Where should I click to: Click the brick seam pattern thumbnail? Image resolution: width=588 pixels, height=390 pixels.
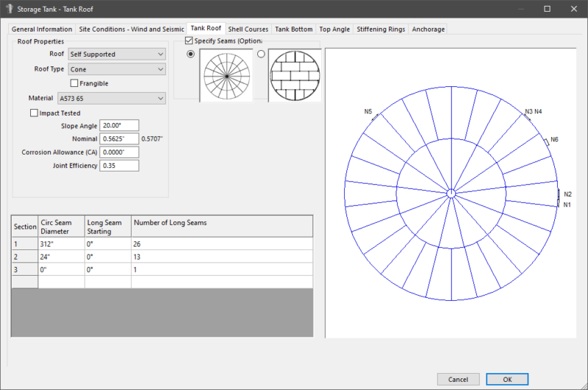[x=295, y=75]
